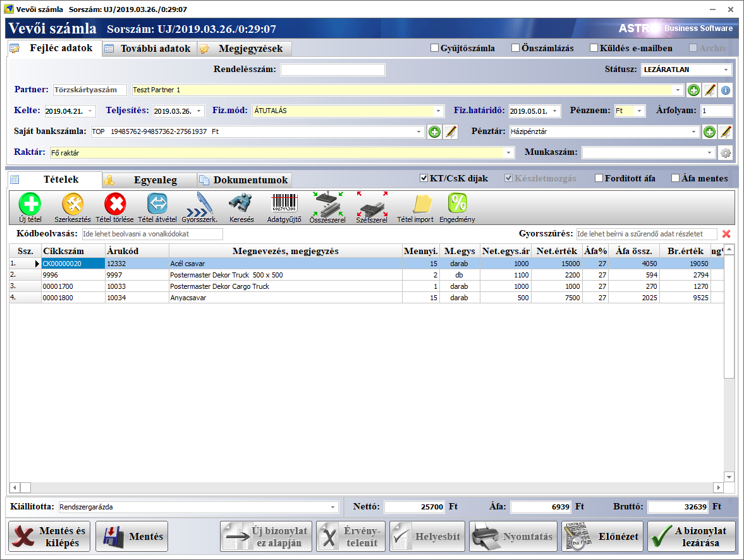
Task: Uncheck KT/CsK díjak checkbox
Action: [x=424, y=178]
